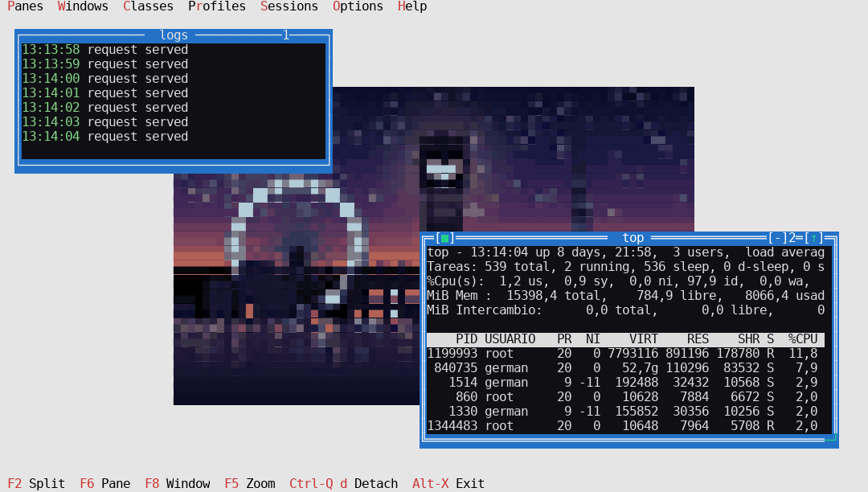Click F8 Window in the status bar
This screenshot has height=492, width=868.
tap(177, 484)
